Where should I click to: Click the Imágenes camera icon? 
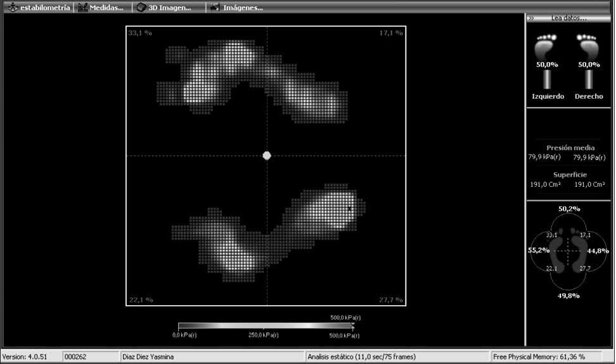(215, 8)
